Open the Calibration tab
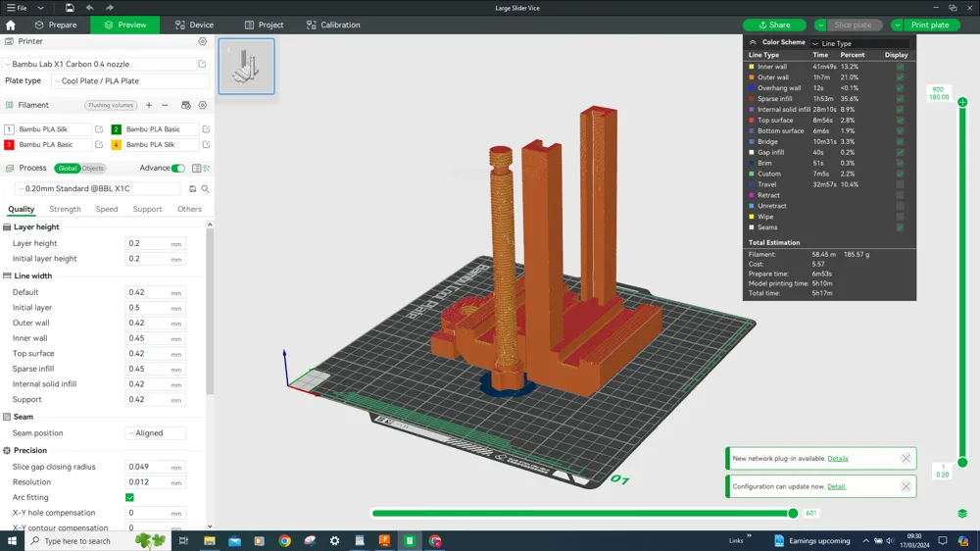The width and height of the screenshot is (980, 551). (333, 25)
